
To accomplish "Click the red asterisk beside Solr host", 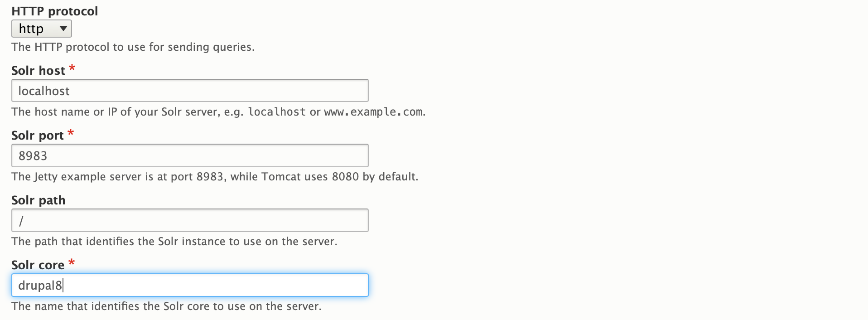I will click(x=72, y=69).
